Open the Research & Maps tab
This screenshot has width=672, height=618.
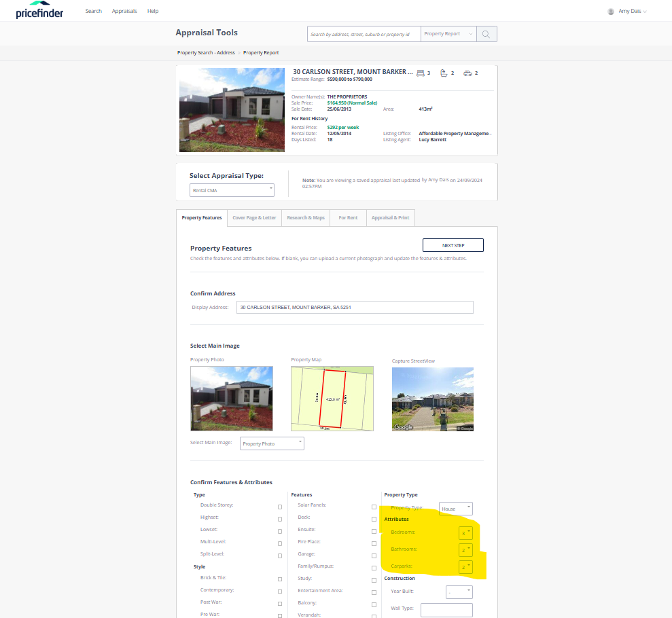point(306,218)
